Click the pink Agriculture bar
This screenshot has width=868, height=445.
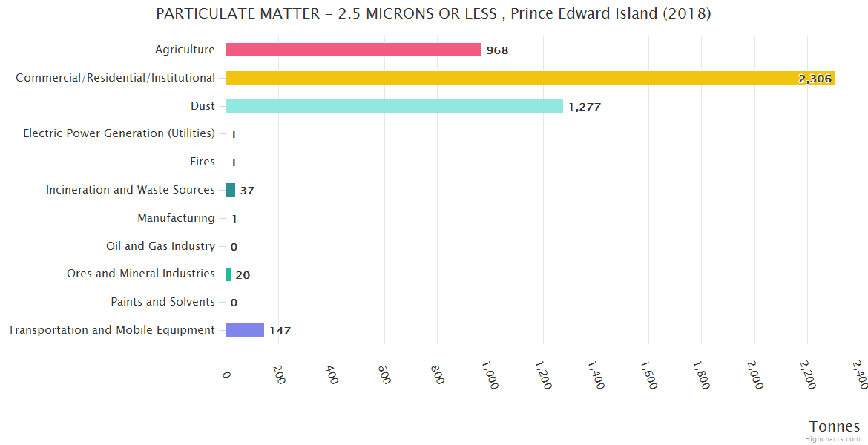coord(353,50)
